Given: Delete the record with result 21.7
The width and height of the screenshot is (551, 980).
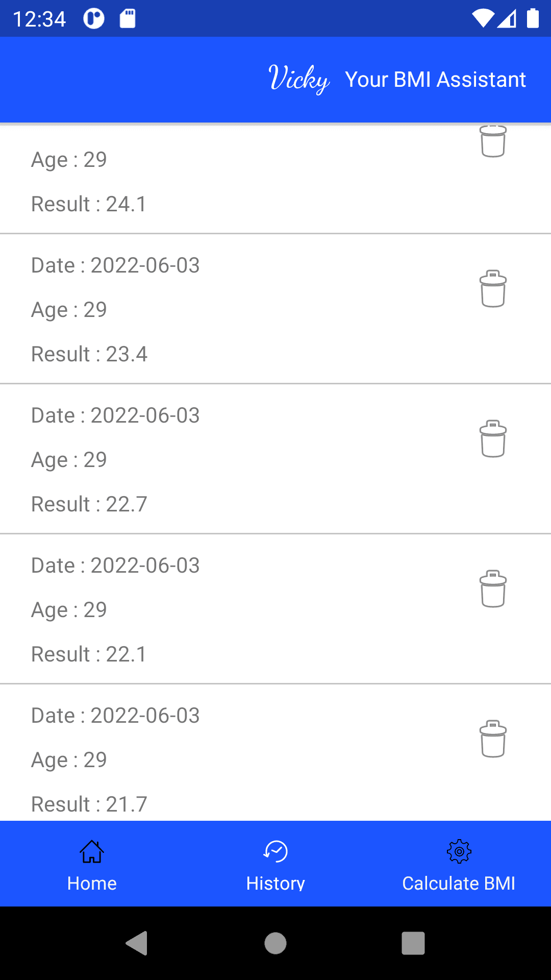Looking at the screenshot, I should tap(493, 739).
